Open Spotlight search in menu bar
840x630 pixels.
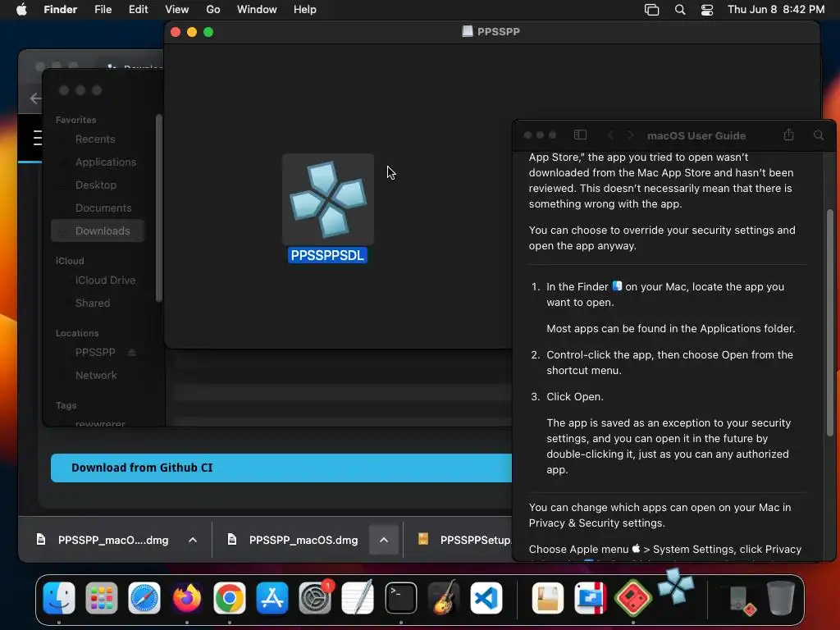tap(680, 10)
